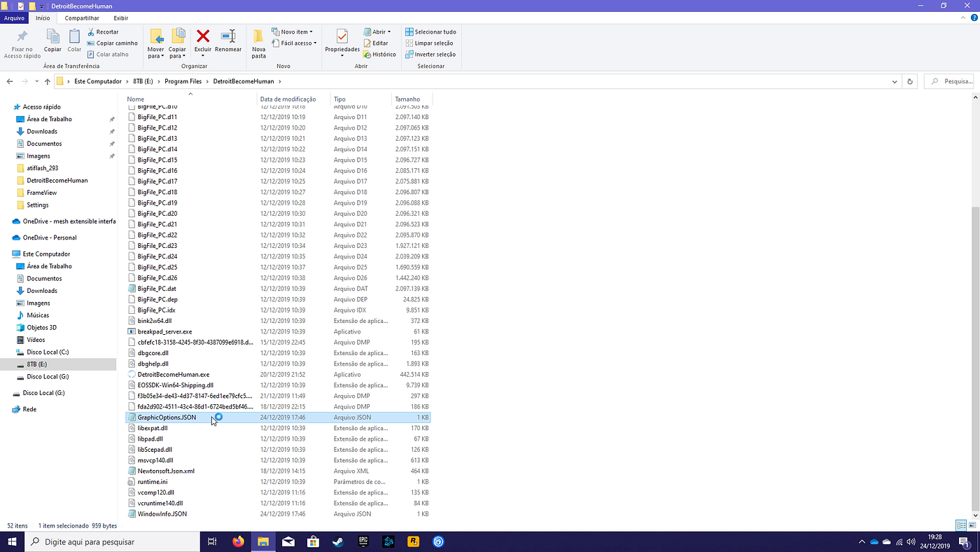Click 8TB (E:) in the address path

click(143, 81)
